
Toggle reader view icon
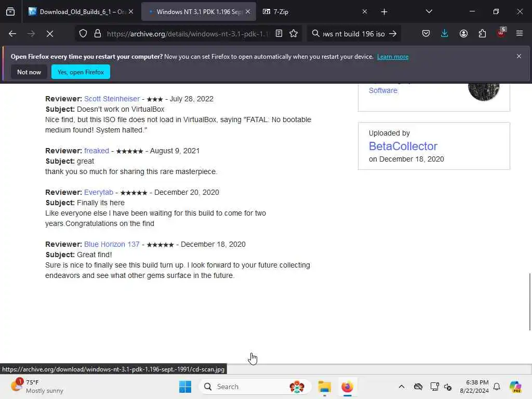279,34
